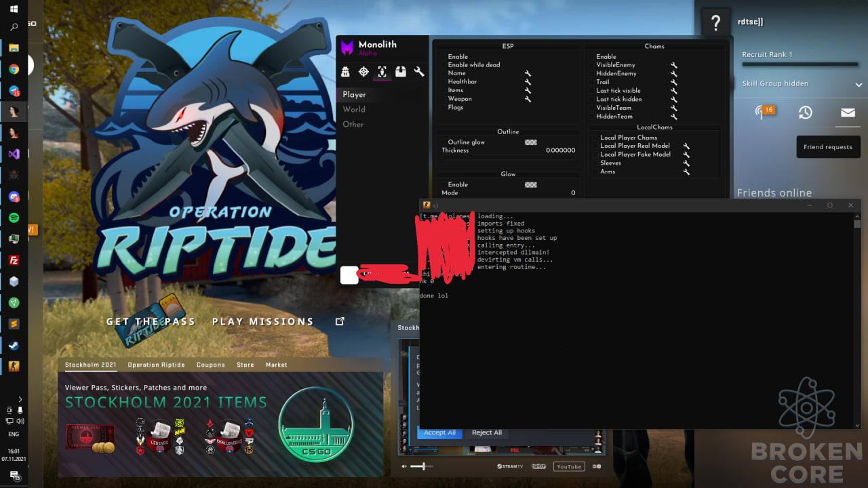Pick the Outline glow color swatch
This screenshot has width=868, height=488.
click(x=531, y=142)
